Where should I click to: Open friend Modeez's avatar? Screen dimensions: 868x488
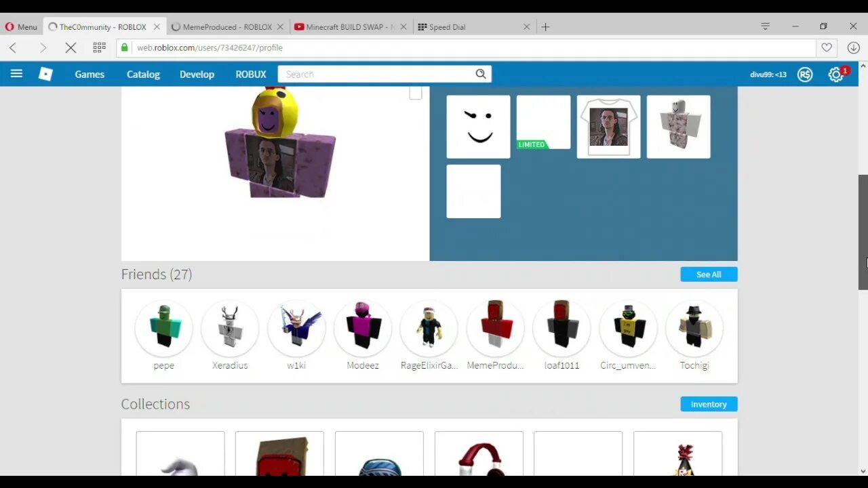(x=363, y=328)
